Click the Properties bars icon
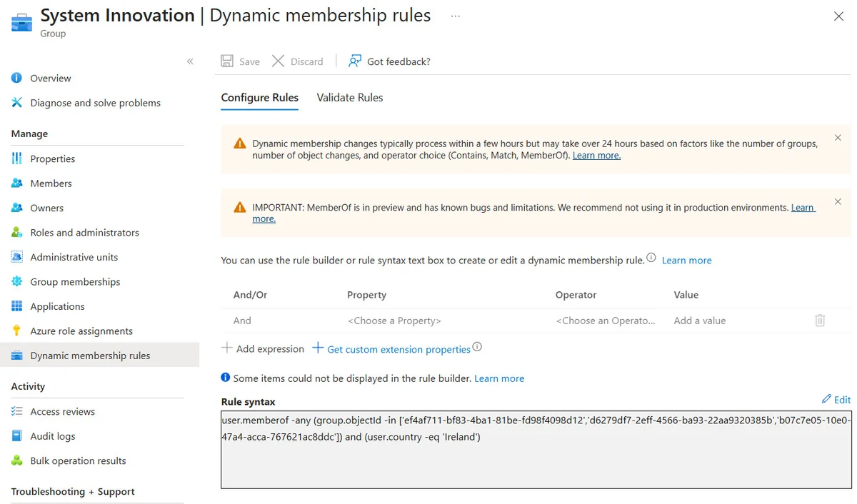The image size is (857, 504). 16,158
